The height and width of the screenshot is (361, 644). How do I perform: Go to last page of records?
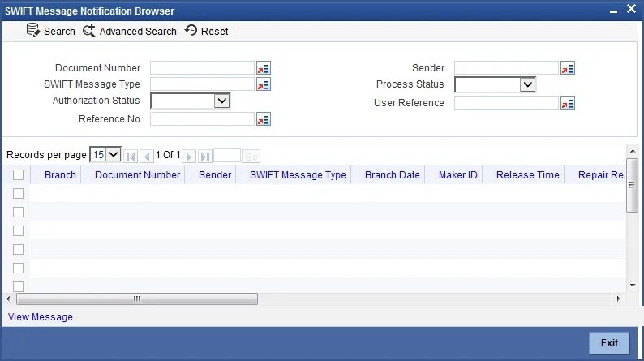(205, 156)
